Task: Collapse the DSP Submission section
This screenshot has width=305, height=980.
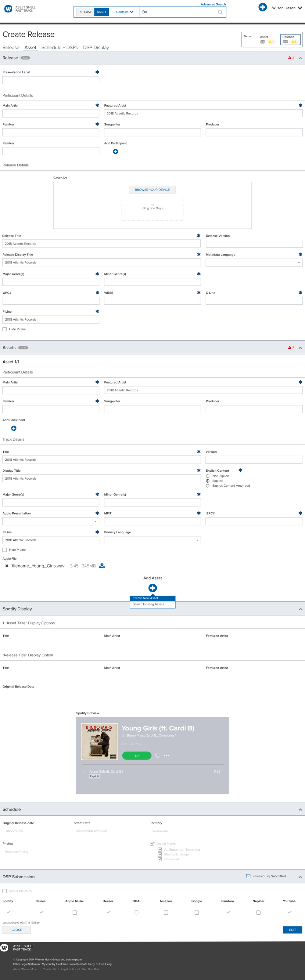Action: (300, 877)
